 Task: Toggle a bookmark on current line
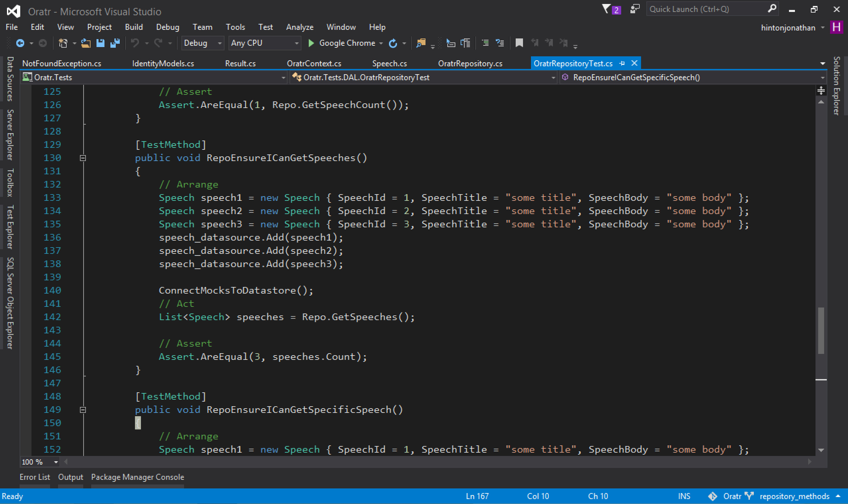[519, 43]
